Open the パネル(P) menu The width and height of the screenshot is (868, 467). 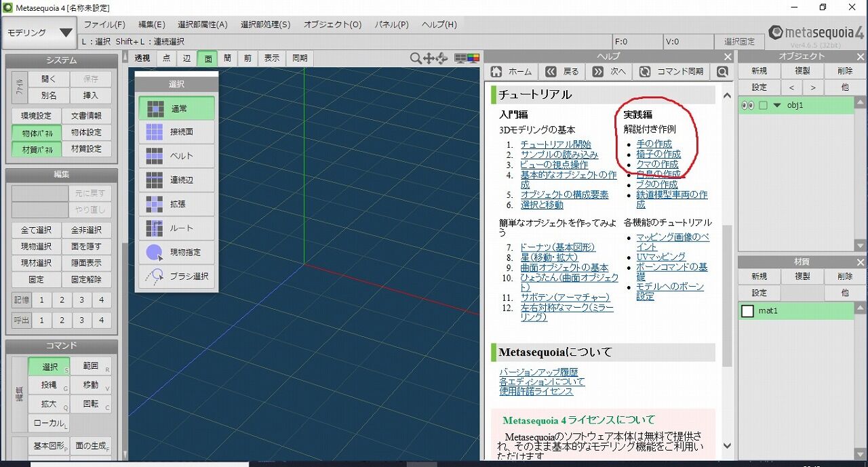point(391,24)
